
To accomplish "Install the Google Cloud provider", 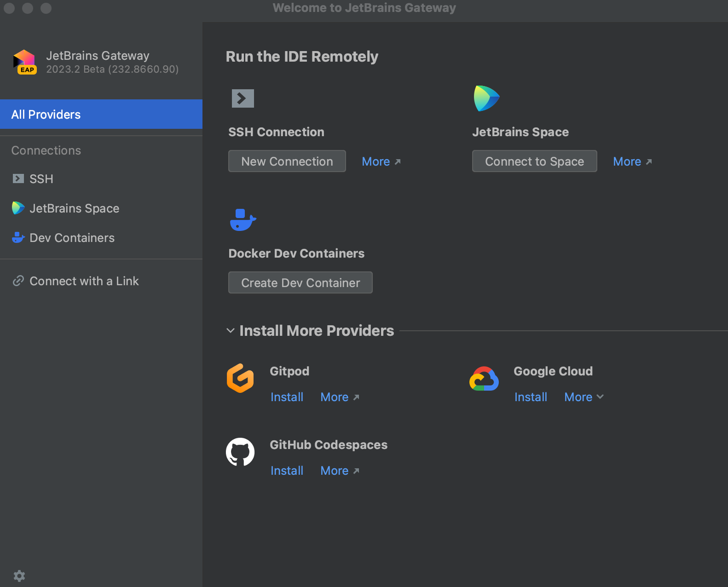I will [x=531, y=397].
